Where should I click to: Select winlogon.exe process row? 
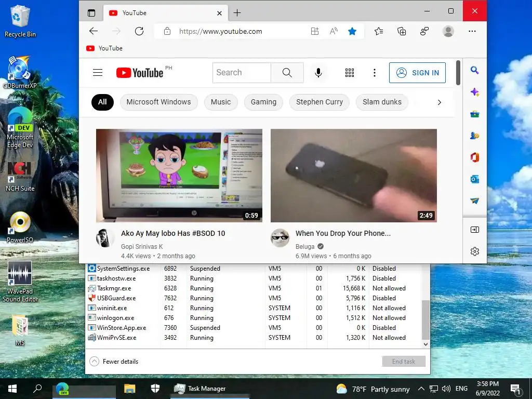254,318
